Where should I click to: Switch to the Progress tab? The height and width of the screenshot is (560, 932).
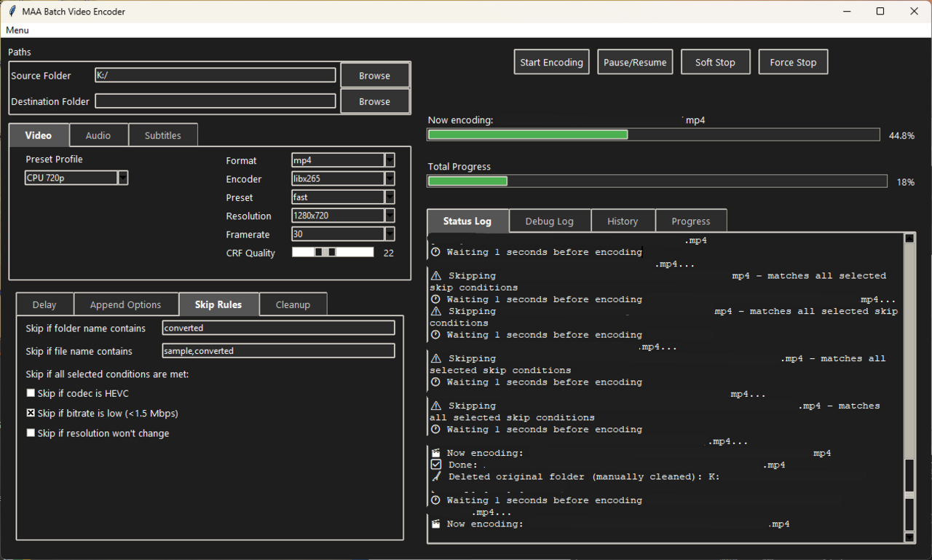click(x=691, y=221)
